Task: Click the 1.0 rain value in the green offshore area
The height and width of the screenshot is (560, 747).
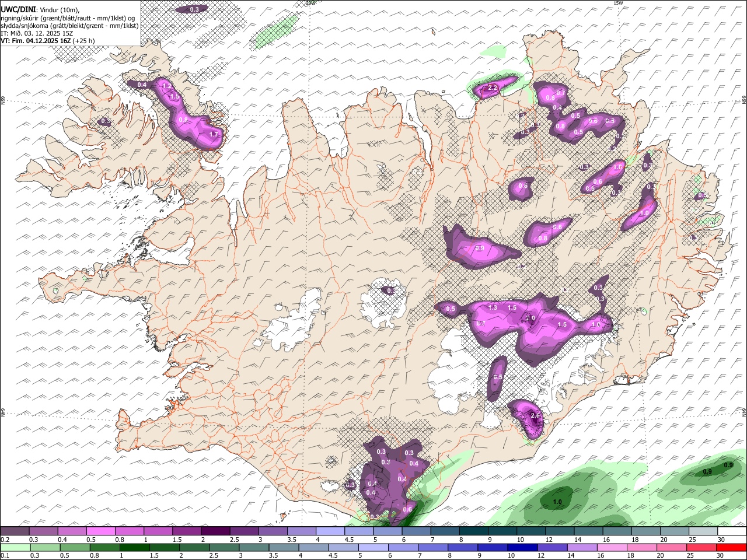Action: [x=557, y=502]
